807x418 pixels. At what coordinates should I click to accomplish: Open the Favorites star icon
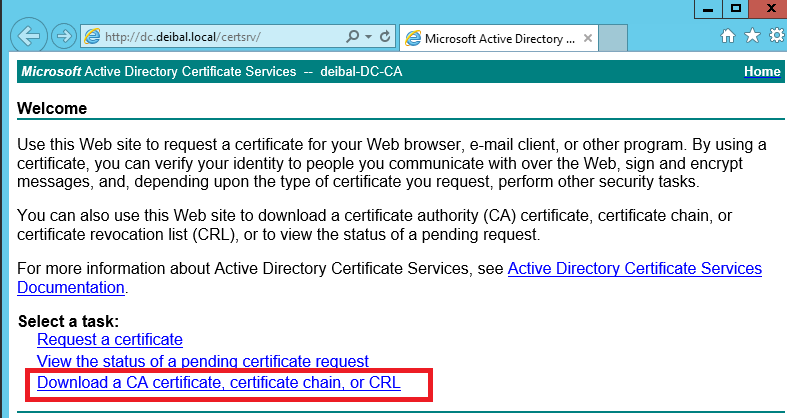751,36
